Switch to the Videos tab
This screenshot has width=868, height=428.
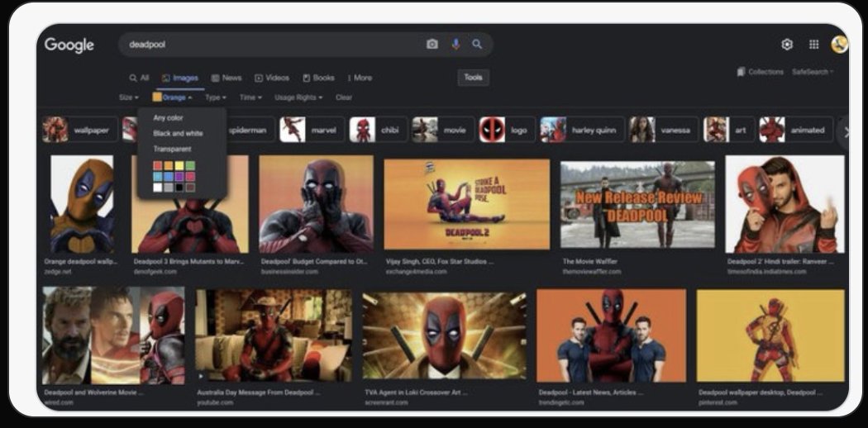coord(272,78)
